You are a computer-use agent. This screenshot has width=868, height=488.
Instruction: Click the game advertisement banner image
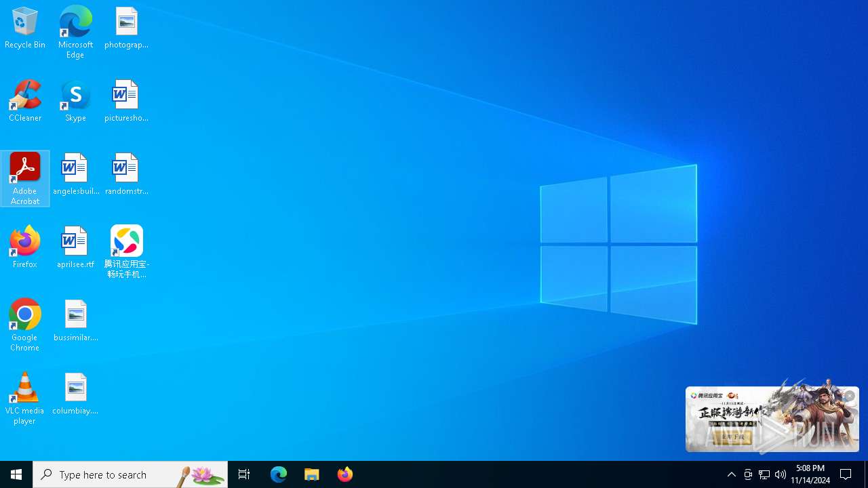772,419
